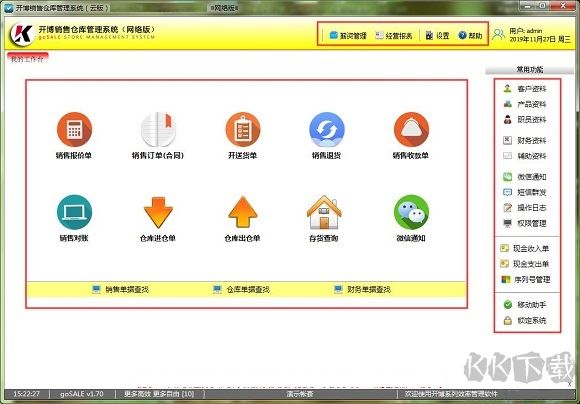The width and height of the screenshot is (580, 404).
Task: Open the 销售订单(合同) notebook icon
Action: 158,130
